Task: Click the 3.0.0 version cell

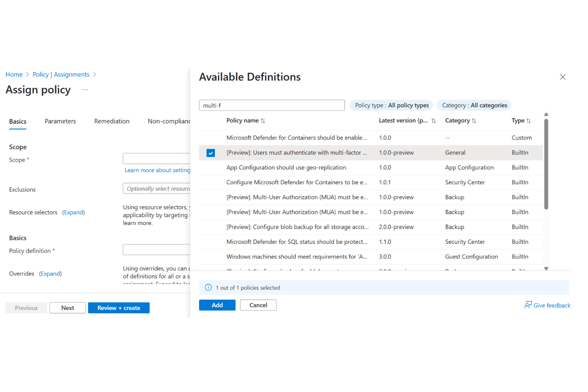Action: click(x=385, y=257)
